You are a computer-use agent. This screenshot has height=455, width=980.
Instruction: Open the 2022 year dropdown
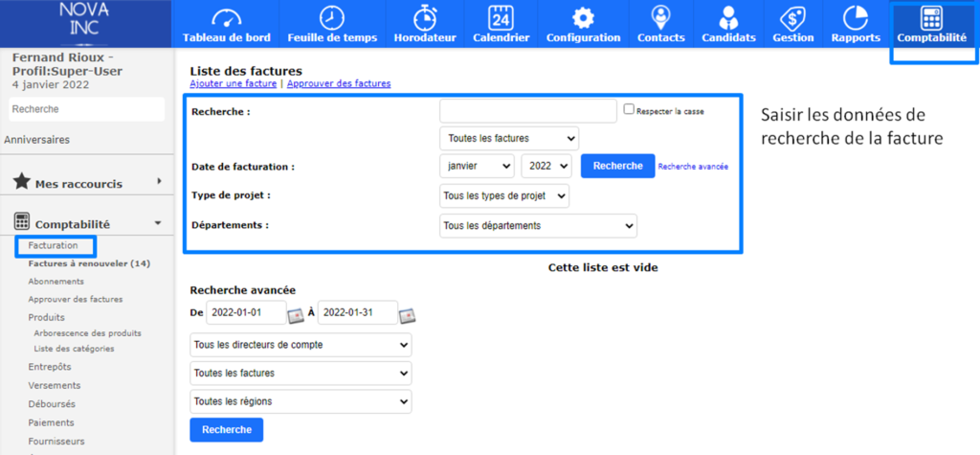(546, 166)
